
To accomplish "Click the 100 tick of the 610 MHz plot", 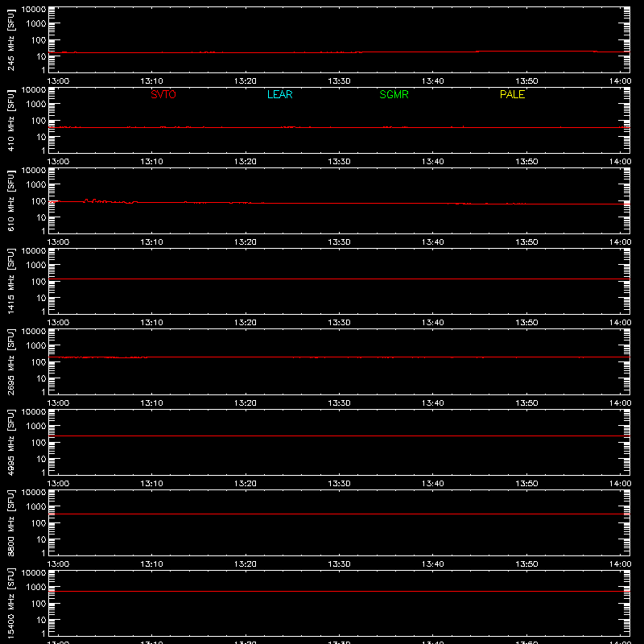I will pos(39,201).
